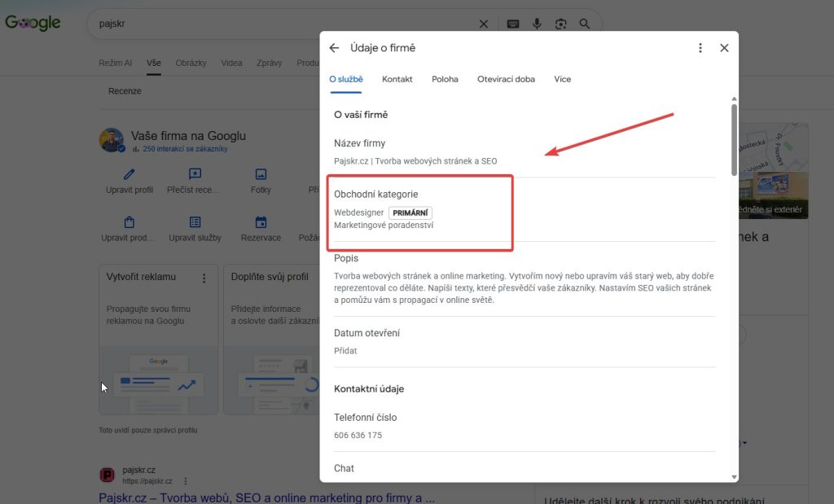Click the magnifying glass search icon

point(585,24)
